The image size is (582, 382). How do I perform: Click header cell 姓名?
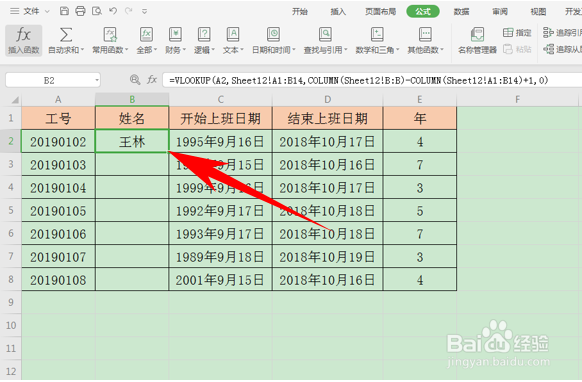click(x=132, y=118)
